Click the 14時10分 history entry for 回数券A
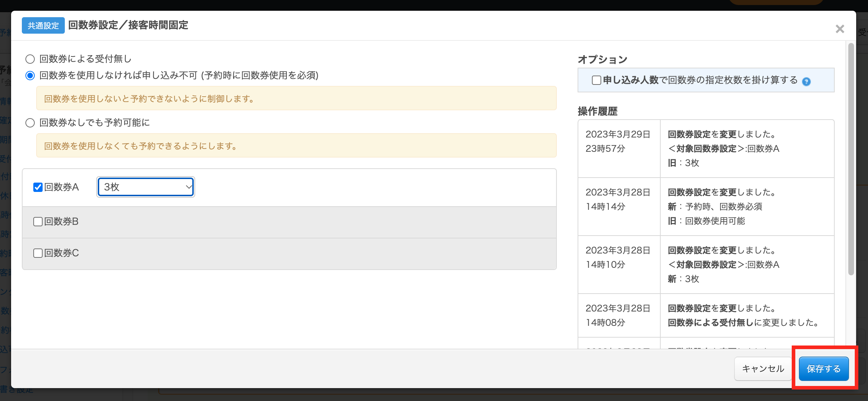The image size is (868, 401). click(706, 265)
